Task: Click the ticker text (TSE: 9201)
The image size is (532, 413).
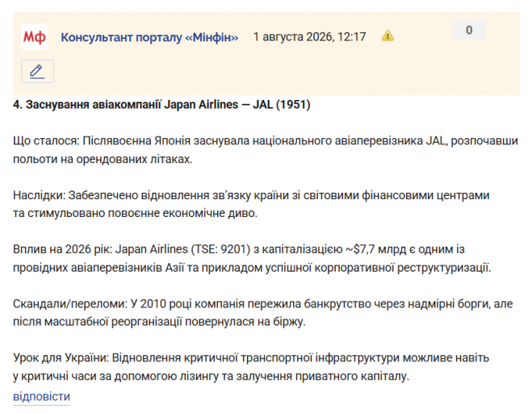Action: [x=220, y=249]
